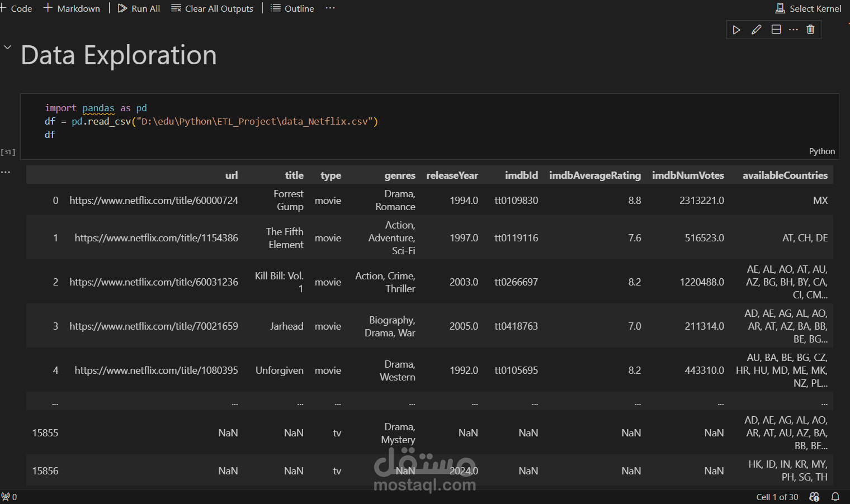Screen dimensions: 850x504
Task: Click the type column header
Action: coord(330,175)
